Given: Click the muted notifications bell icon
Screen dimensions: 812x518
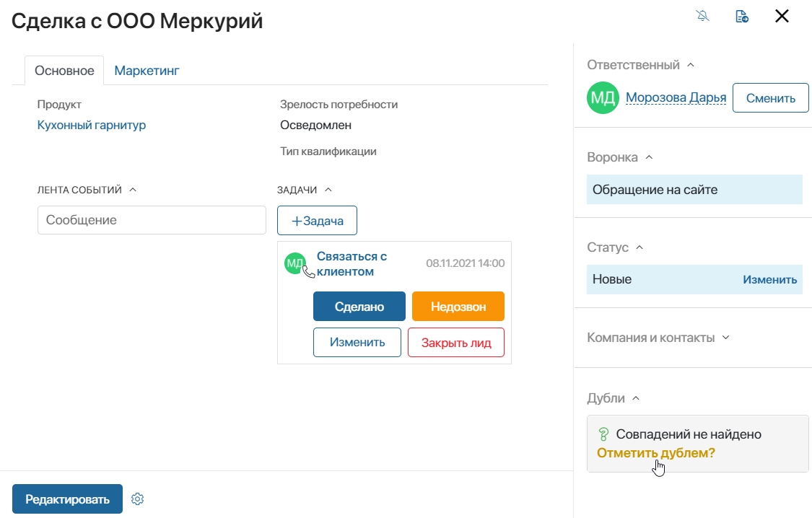Looking at the screenshot, I should click(x=703, y=16).
